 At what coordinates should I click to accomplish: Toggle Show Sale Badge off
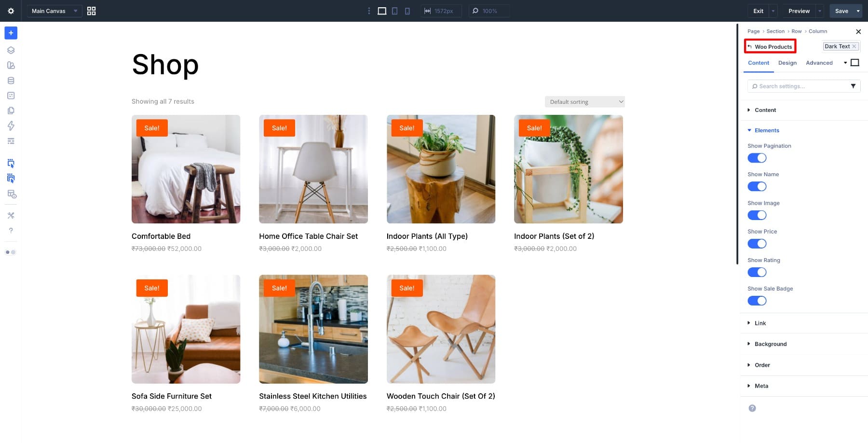point(757,301)
